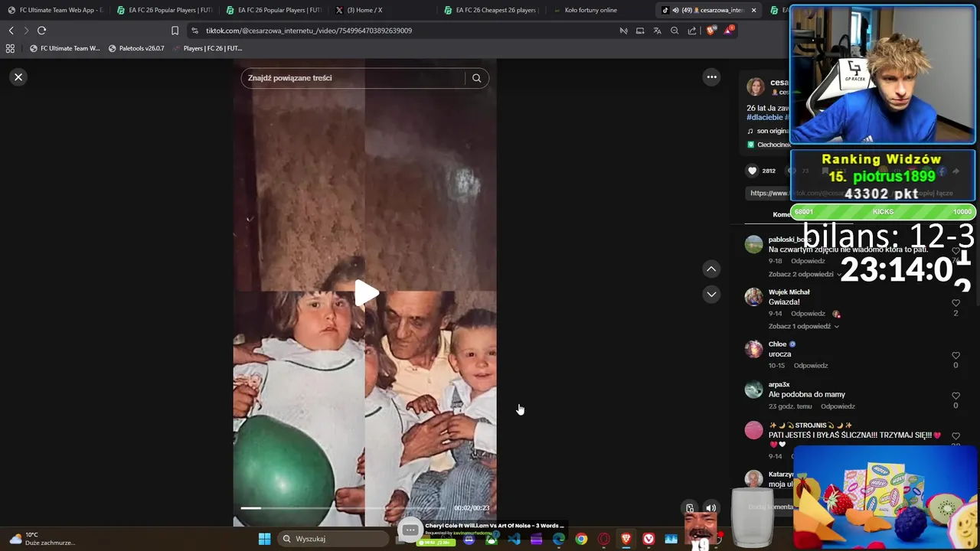Close the TikTok video viewer with X
Image resolution: width=980 pixels, height=551 pixels.
click(18, 77)
